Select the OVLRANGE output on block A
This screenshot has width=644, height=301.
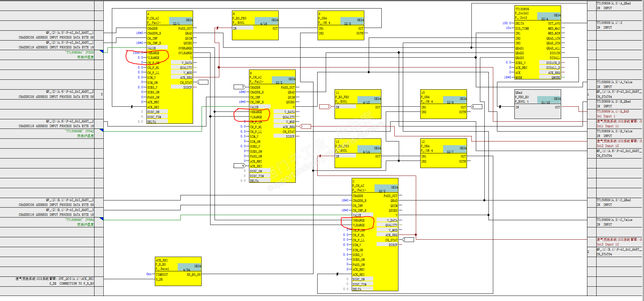(185, 53)
